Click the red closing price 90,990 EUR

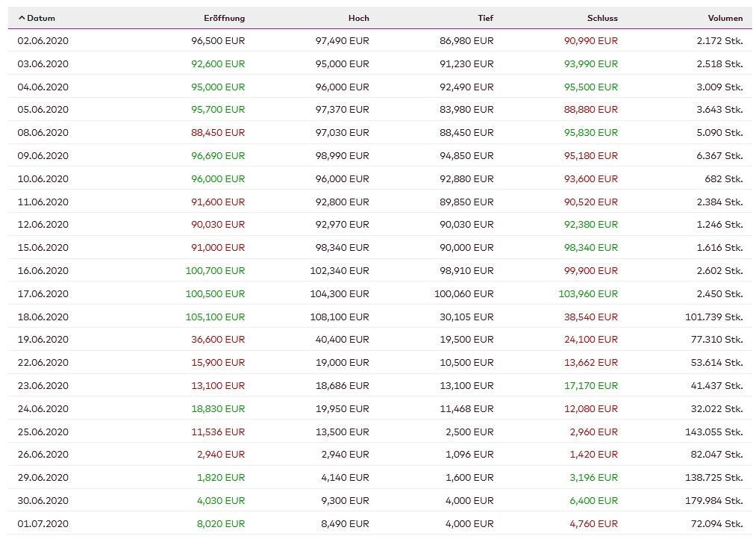coord(590,41)
